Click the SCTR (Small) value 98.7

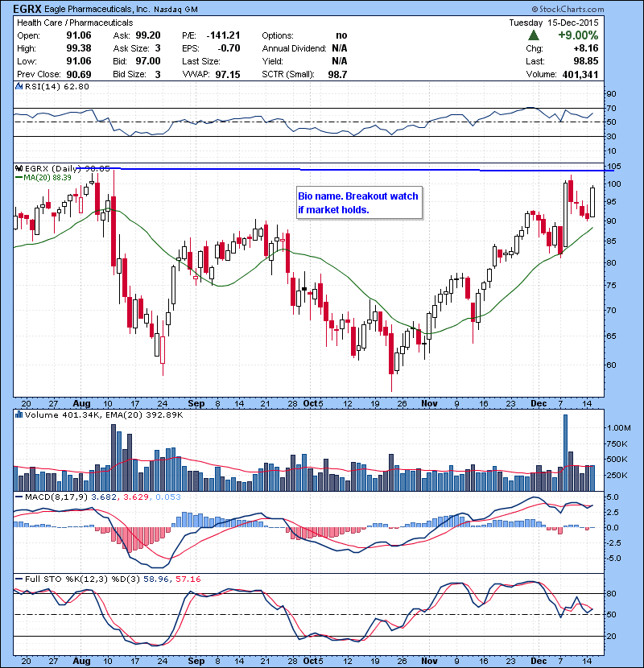(x=337, y=74)
